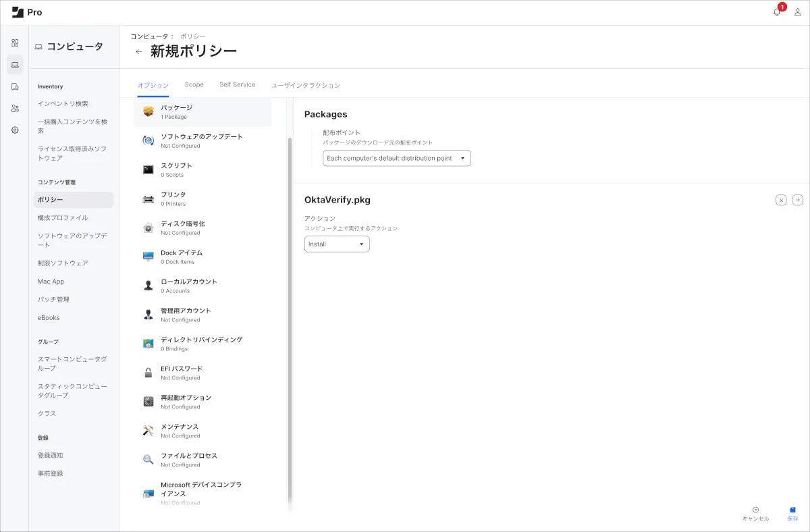The height and width of the screenshot is (532, 810).
Task: Click the payload list scrollbar
Action: click(290, 304)
